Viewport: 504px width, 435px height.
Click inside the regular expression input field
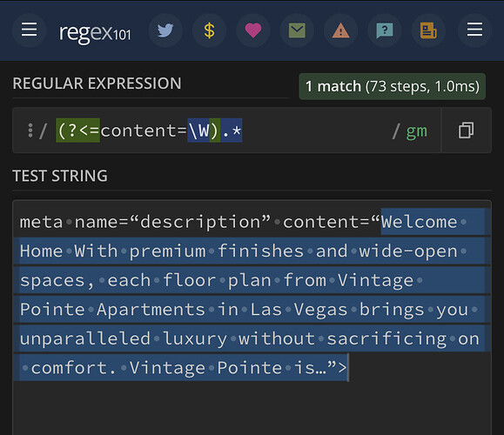(226, 130)
